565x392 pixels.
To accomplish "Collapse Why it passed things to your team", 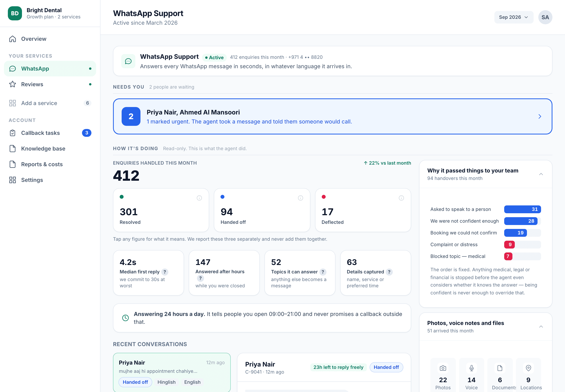I will [x=541, y=174].
